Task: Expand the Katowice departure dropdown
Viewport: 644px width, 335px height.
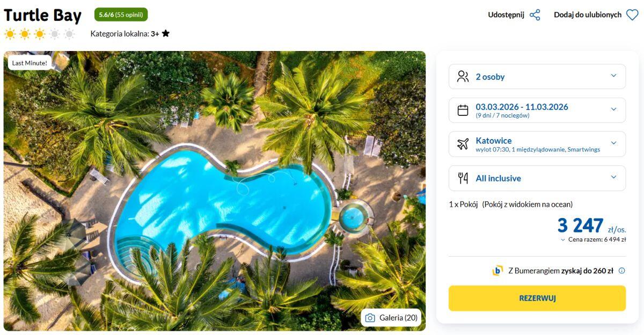Action: [613, 143]
